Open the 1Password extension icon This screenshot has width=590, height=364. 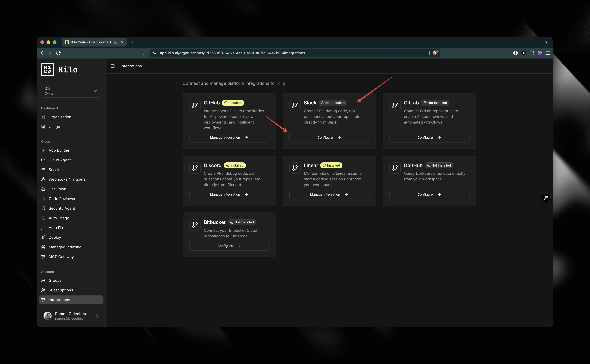pos(515,53)
